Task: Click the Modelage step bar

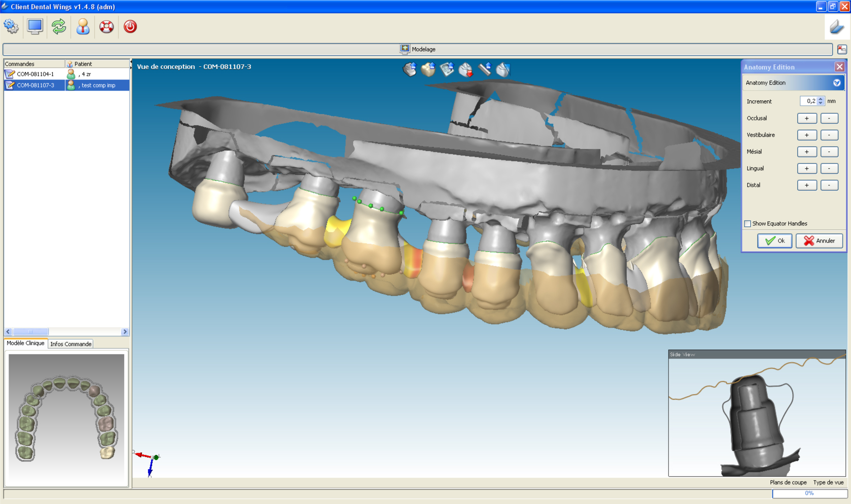Action: (417, 49)
